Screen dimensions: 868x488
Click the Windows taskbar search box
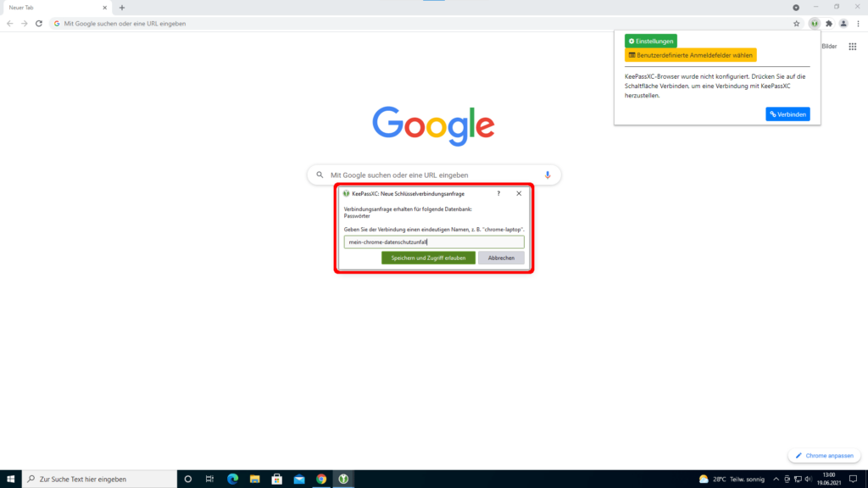click(x=100, y=480)
